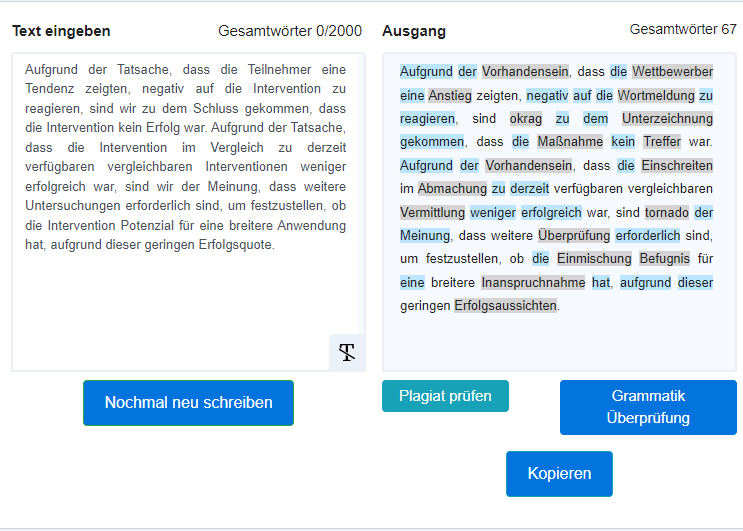
Task: Click the Text eingeben heading
Action: 61,31
